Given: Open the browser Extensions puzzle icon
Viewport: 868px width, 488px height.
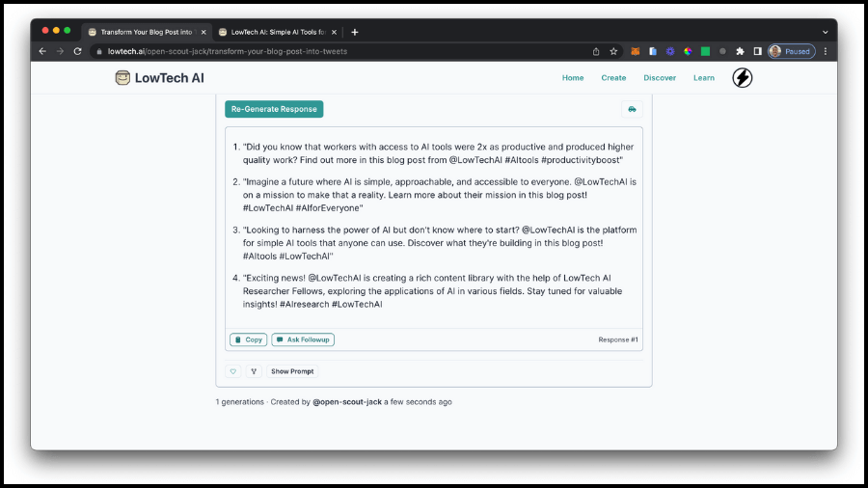Looking at the screenshot, I should 740,51.
